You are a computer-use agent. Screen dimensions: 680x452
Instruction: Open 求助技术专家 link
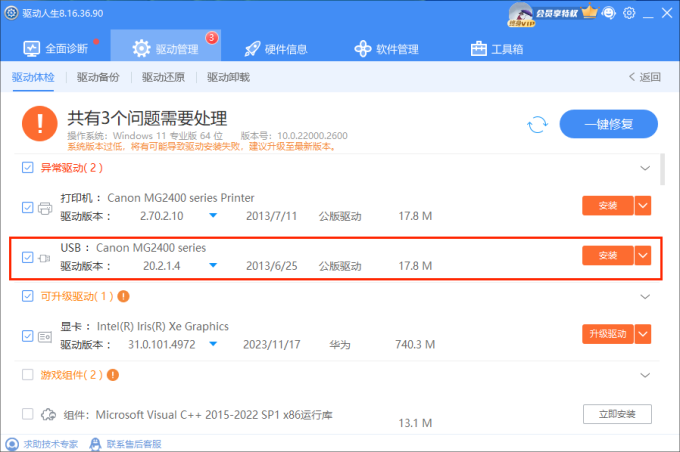[x=51, y=444]
